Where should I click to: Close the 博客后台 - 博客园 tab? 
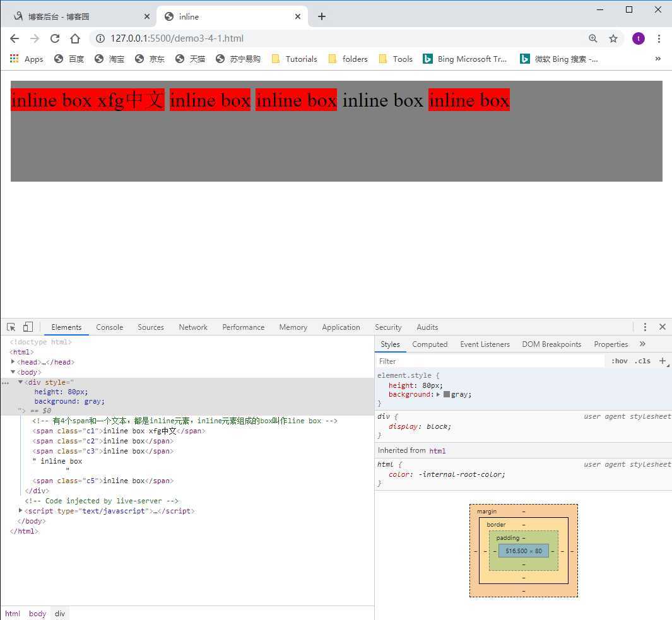(x=146, y=16)
